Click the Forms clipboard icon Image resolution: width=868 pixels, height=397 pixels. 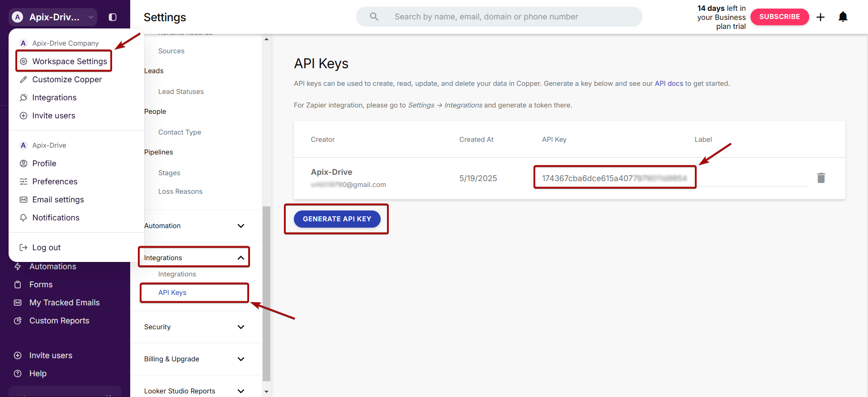pyautogui.click(x=18, y=285)
